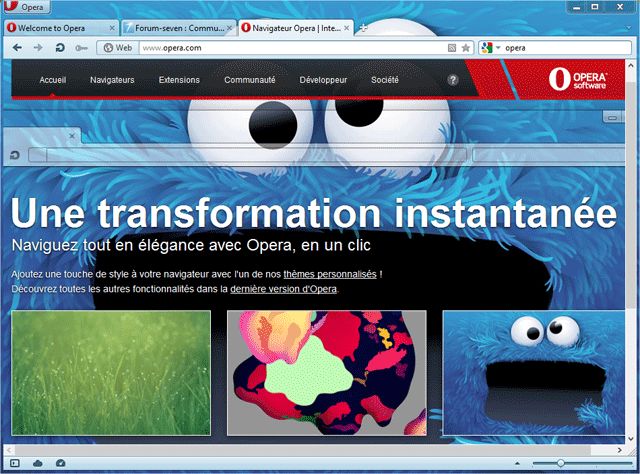Toggle the panels sidebar button

pos(14,463)
